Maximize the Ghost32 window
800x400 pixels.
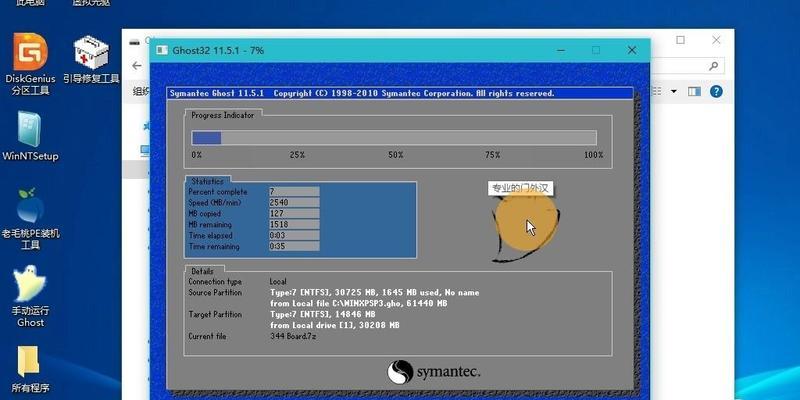pos(596,50)
